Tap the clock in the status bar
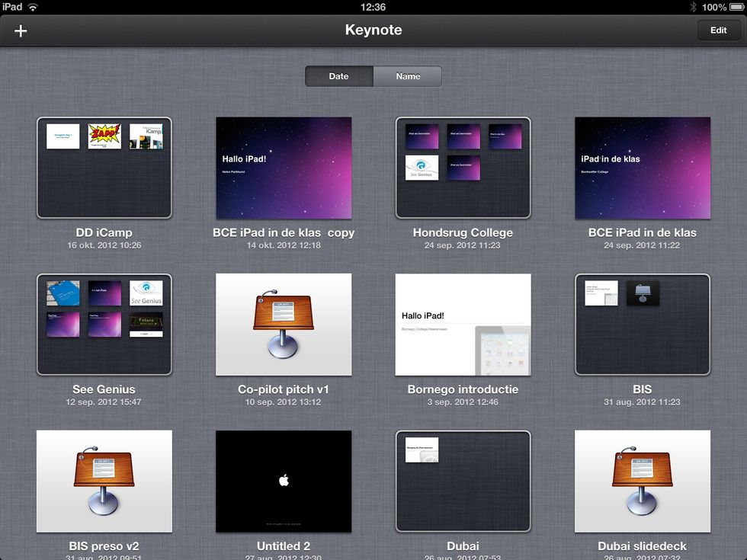747x560 pixels. 373,7
